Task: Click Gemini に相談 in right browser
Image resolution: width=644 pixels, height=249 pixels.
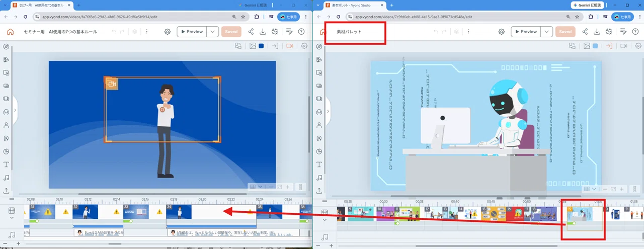Action: tap(587, 5)
